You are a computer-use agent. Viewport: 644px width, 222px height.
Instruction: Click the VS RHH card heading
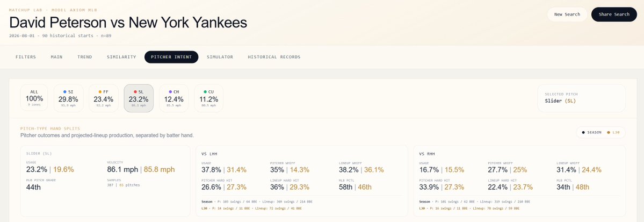427,154
